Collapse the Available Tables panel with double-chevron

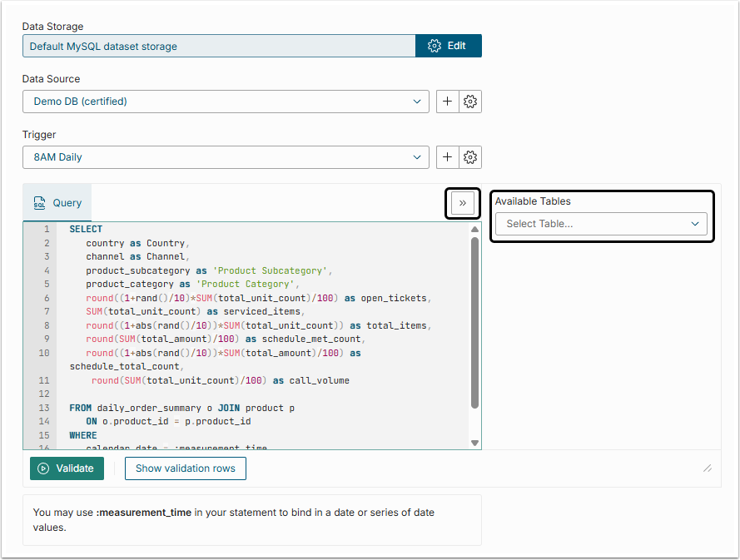pyautogui.click(x=462, y=203)
